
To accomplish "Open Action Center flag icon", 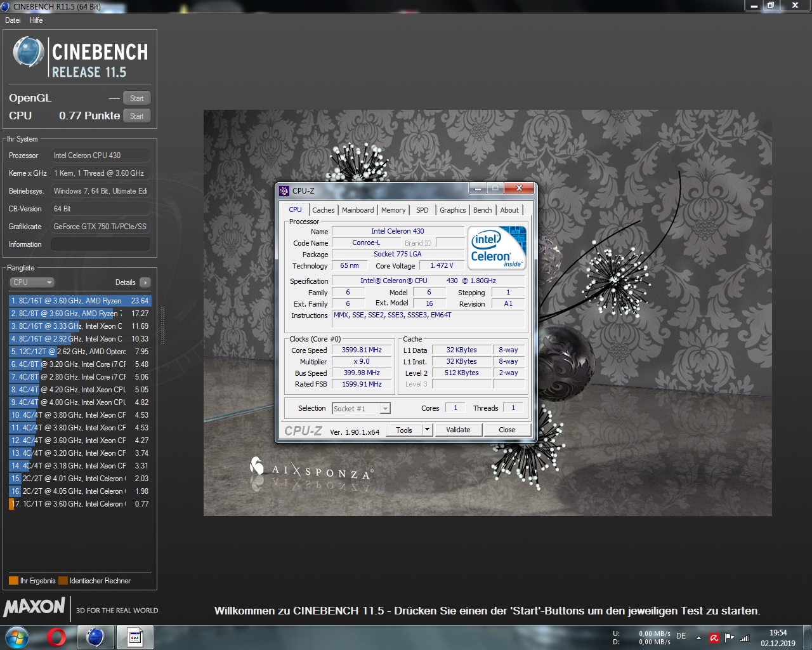I will [730, 638].
